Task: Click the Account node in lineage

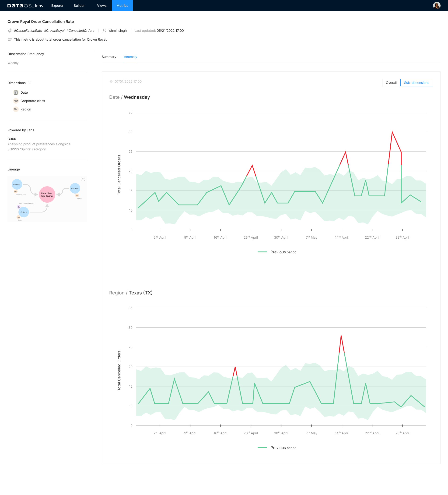Action: point(75,188)
